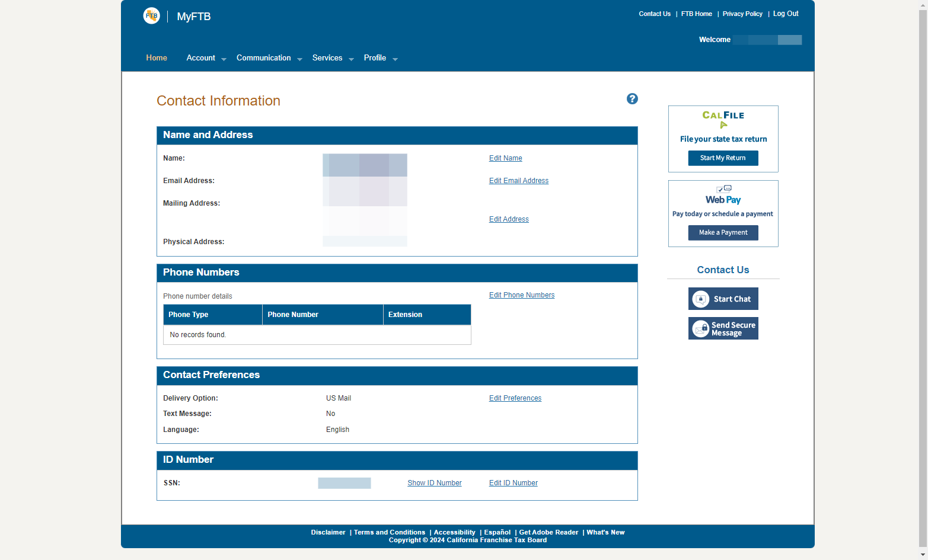Click the page vertical scrollbar
928x560 pixels.
pyautogui.click(x=923, y=280)
